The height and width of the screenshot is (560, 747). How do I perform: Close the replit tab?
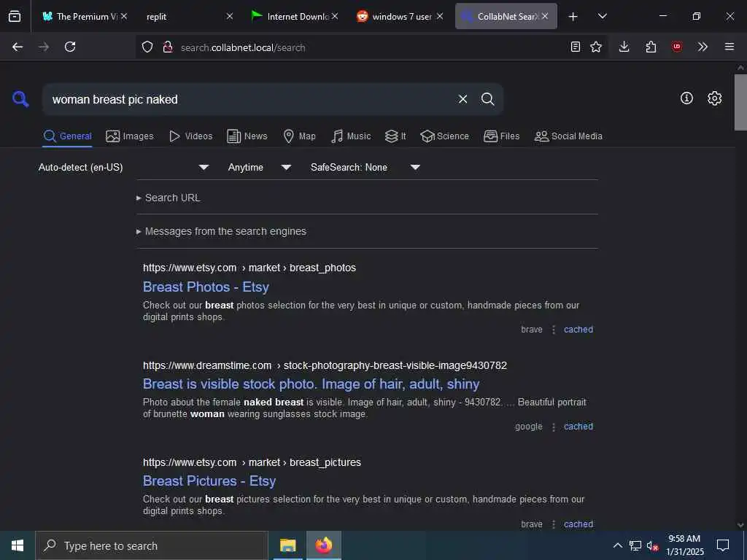click(x=230, y=16)
